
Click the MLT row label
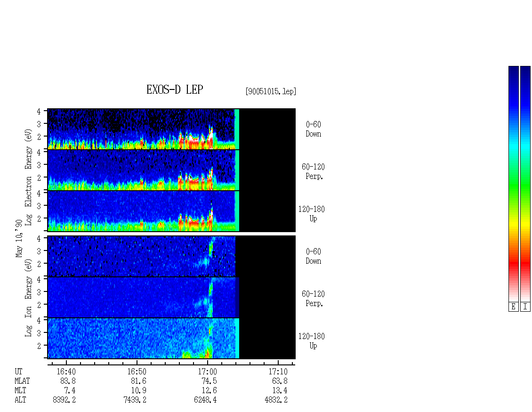coord(20,391)
